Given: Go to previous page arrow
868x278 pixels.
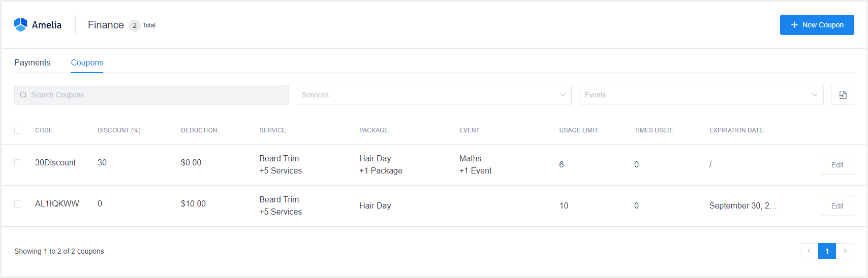Looking at the screenshot, I should [x=809, y=251].
